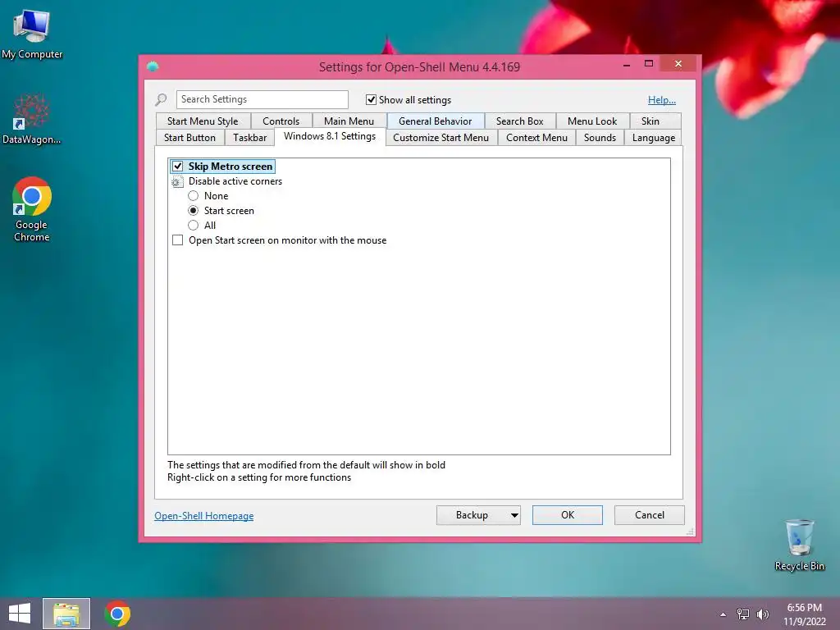Switch to the Controls tab
840x630 pixels.
click(281, 121)
